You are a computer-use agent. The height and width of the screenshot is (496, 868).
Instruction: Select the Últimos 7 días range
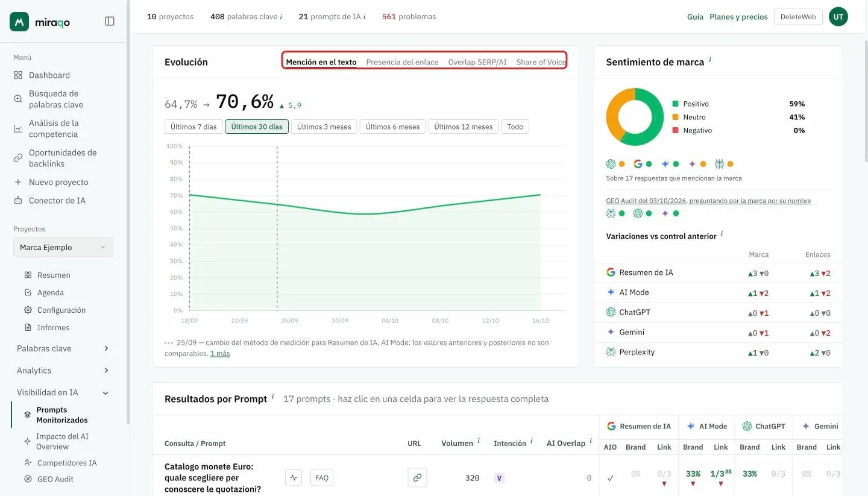(x=193, y=127)
